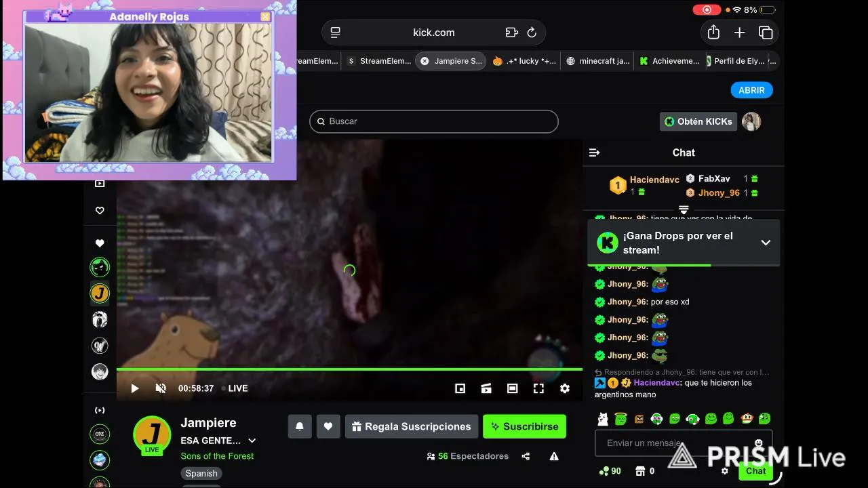Insert the red mushroom emote
The image size is (868, 488).
click(x=746, y=419)
